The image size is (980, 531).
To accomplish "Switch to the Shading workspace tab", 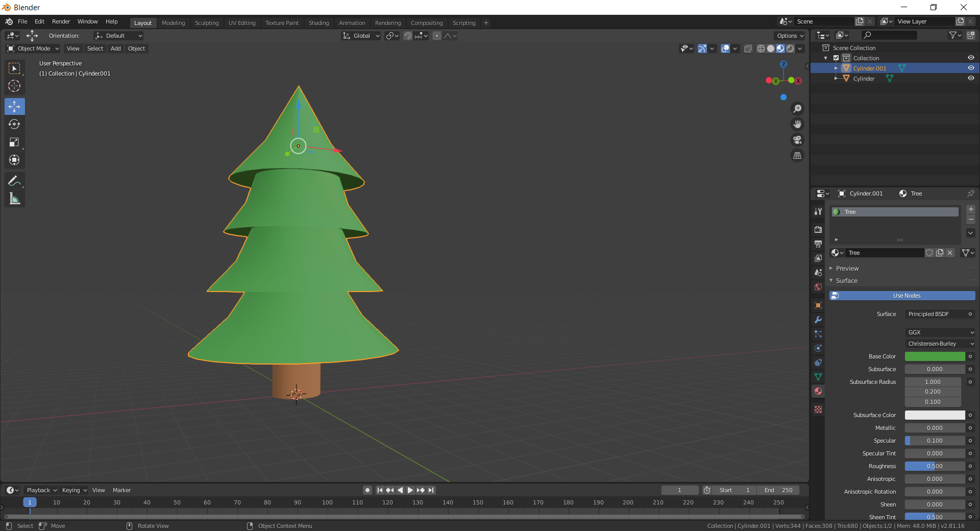I will point(318,22).
